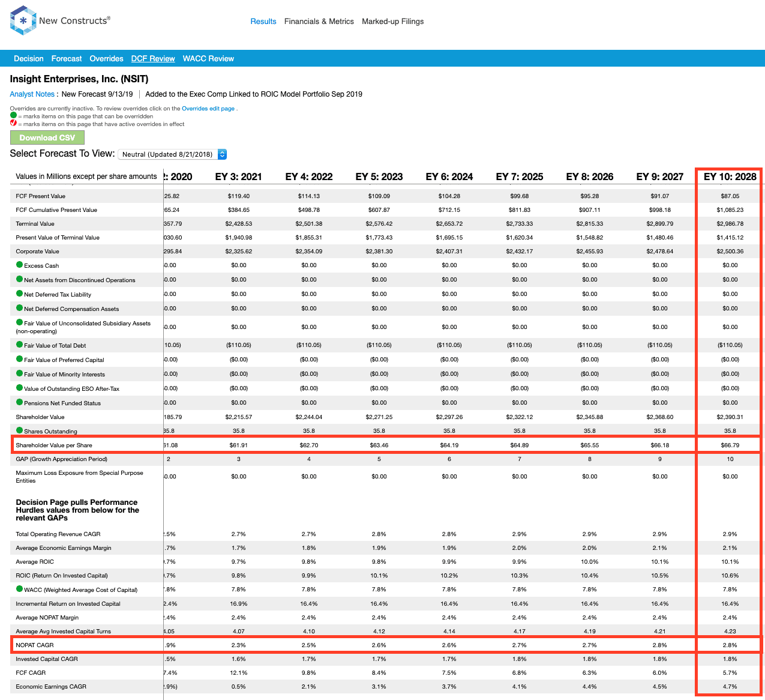
Task: Click the Shareholder Value per Share row label
Action: tap(54, 445)
